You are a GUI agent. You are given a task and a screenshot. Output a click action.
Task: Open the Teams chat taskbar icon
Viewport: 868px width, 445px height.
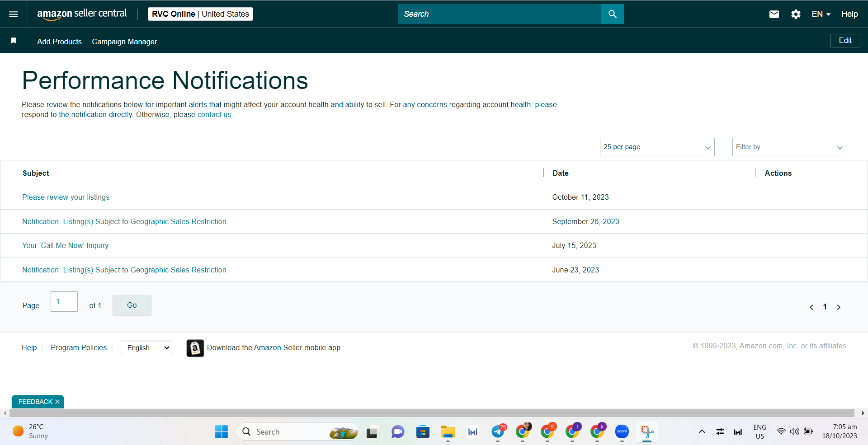point(398,432)
